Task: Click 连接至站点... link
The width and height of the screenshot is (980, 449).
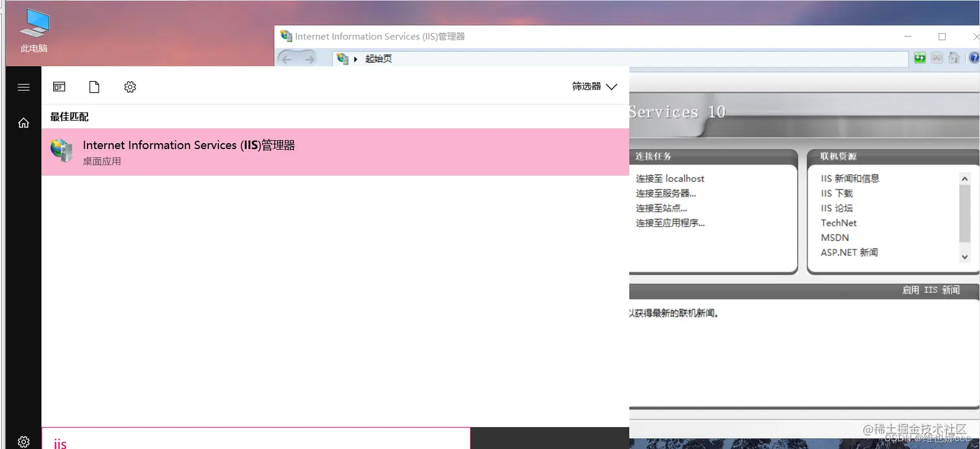Action: click(x=661, y=208)
